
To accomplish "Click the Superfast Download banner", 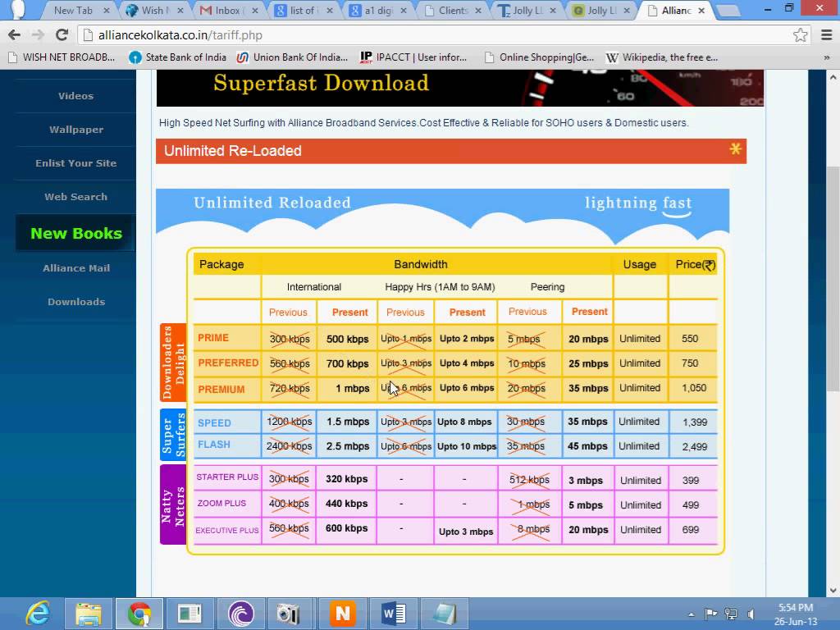I will click(x=459, y=88).
